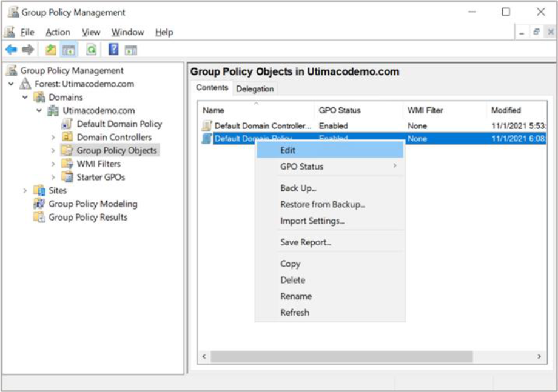Viewport: 558px width, 392px height.
Task: Expand the Sites tree node
Action: pos(25,191)
